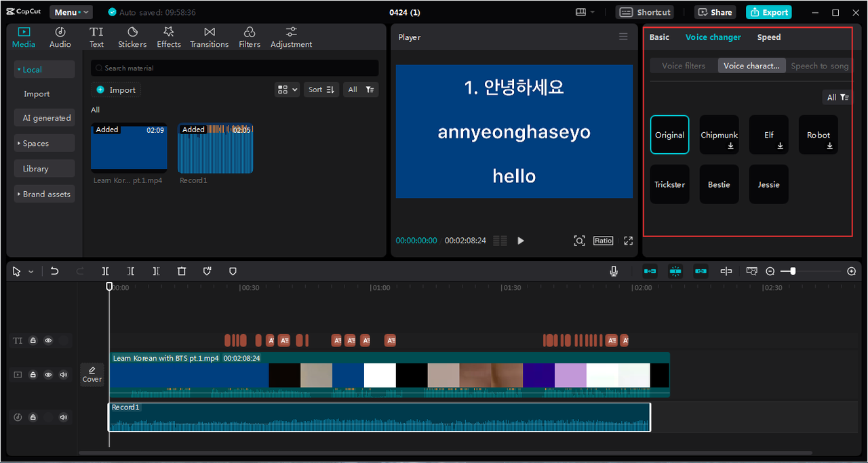This screenshot has height=463, width=868.
Task: Play the video preview
Action: click(521, 241)
